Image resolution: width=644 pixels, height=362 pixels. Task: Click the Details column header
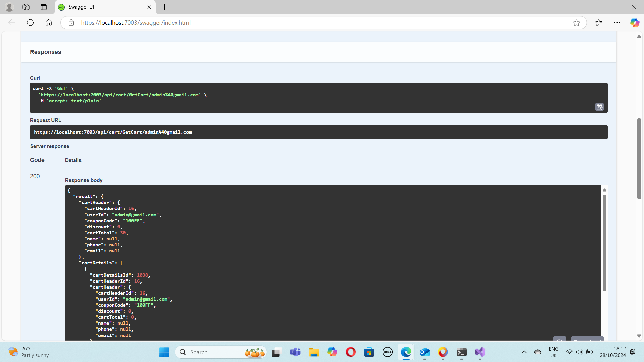73,160
